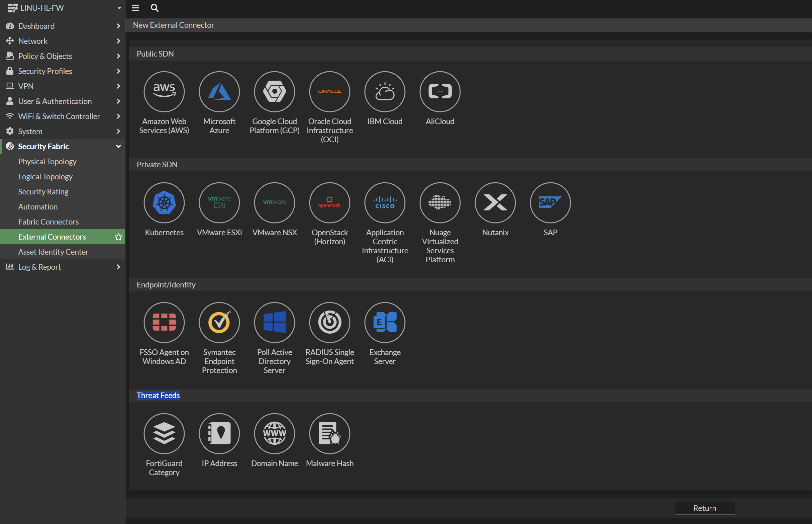
Task: Choose the IBM Cloud connector icon
Action: pos(385,92)
